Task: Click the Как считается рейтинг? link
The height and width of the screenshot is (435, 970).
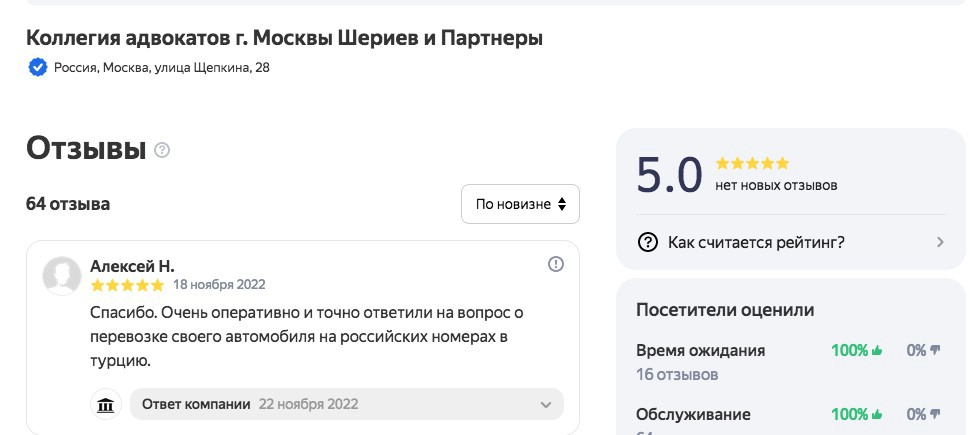Action: coord(756,242)
